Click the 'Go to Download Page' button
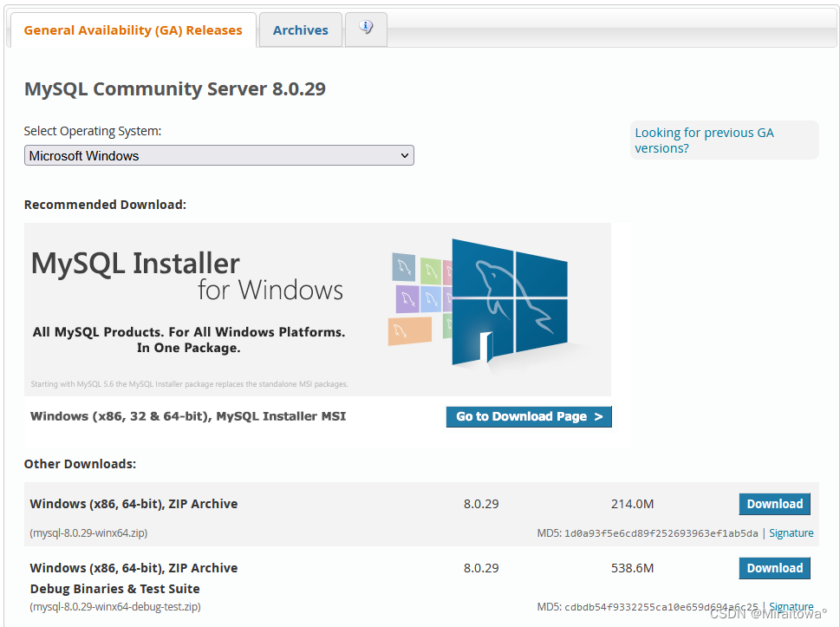Image resolution: width=840 pixels, height=627 pixels. coord(529,416)
